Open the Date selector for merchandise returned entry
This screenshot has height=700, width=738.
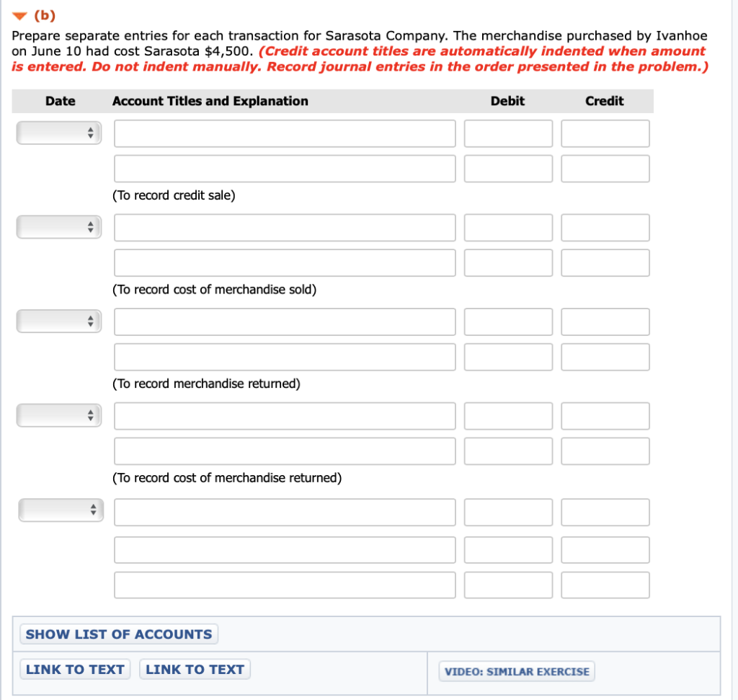[x=58, y=322]
